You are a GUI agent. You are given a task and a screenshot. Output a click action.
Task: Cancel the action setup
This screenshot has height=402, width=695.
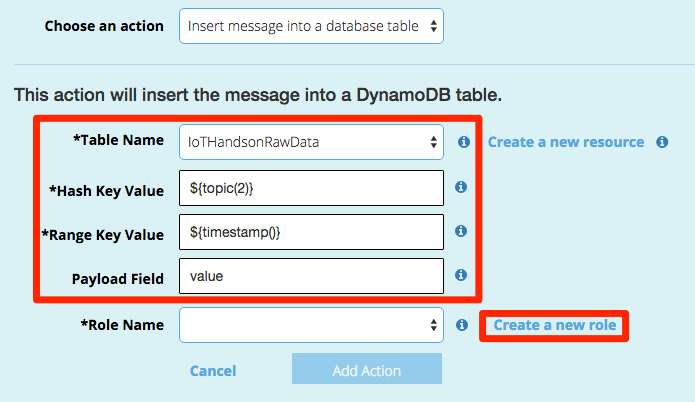(213, 371)
